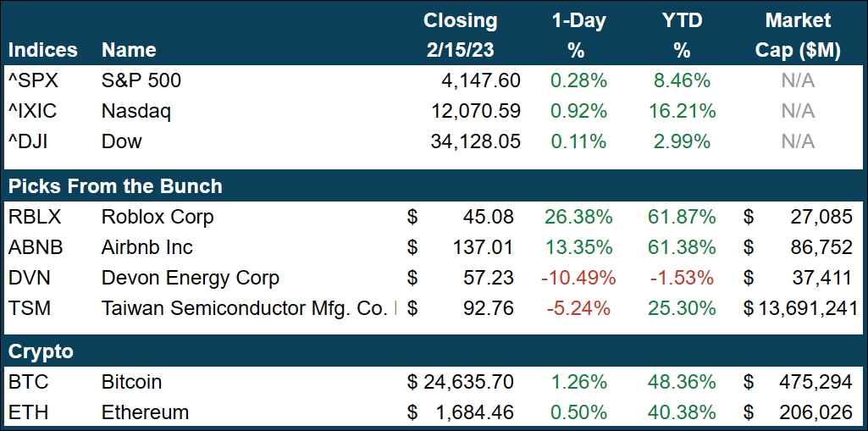868x431 pixels.
Task: Select the Dow YTD percent 2.99%
Action: tap(682, 141)
